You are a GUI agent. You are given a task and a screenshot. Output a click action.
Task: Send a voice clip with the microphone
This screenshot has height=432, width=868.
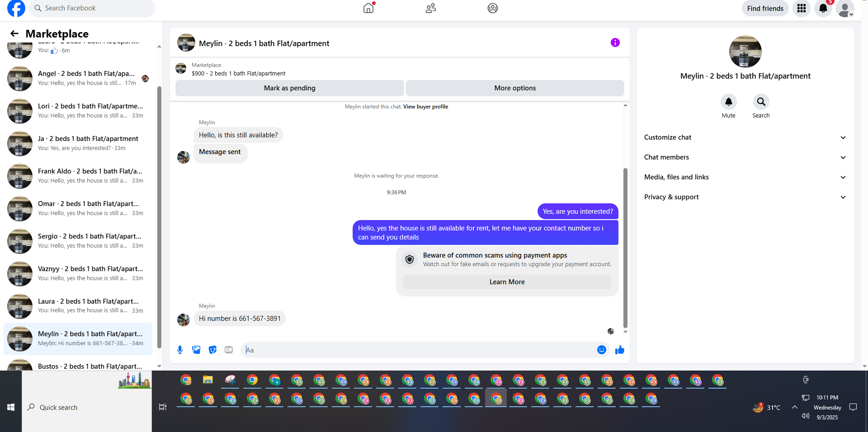[x=180, y=350]
